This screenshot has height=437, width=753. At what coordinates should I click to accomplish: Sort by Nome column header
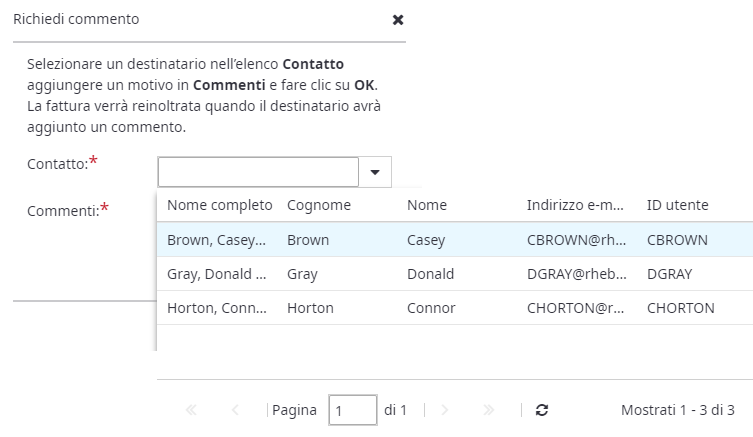(427, 205)
